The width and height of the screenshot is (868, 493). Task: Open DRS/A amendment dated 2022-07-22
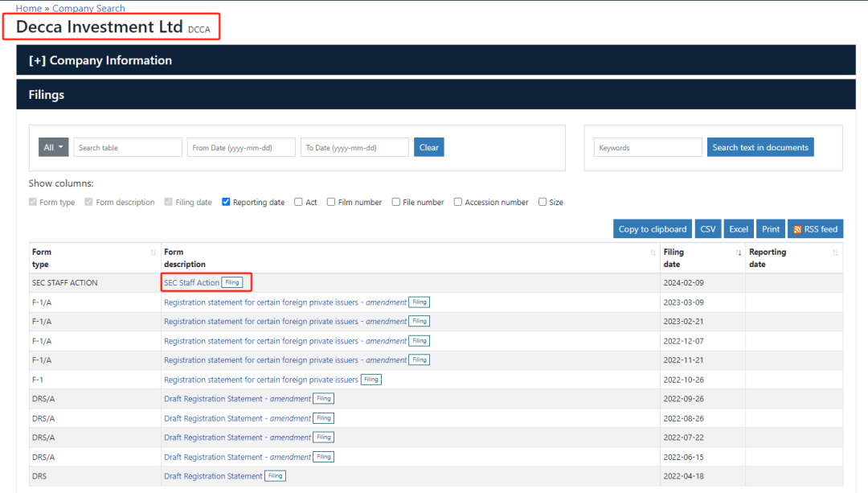click(237, 438)
